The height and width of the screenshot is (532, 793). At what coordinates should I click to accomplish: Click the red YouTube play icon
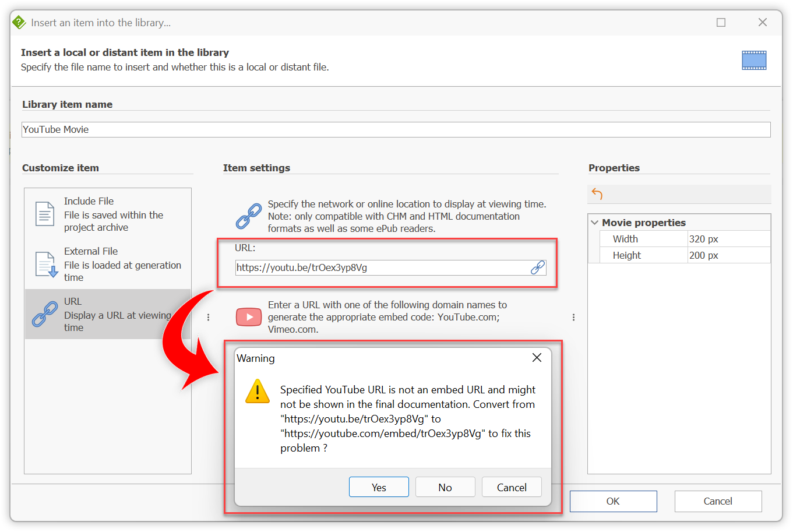pyautogui.click(x=249, y=317)
